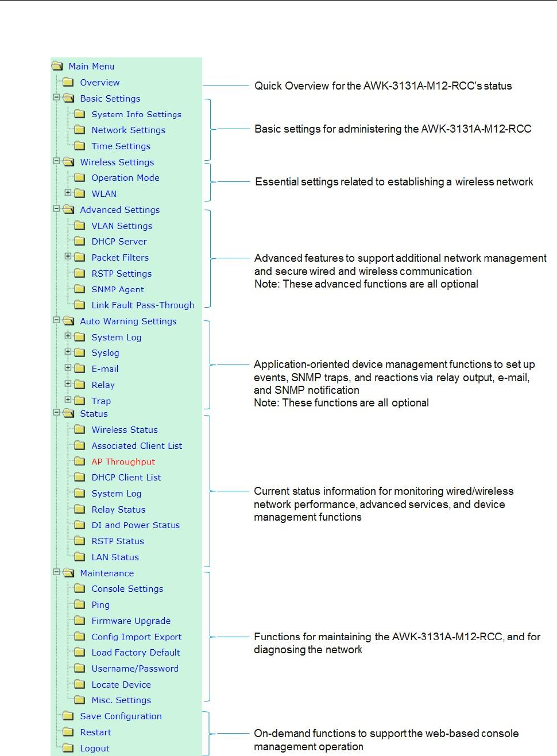The width and height of the screenshot is (557, 756).
Task: Collapse the Maintenance tree node
Action: (56, 572)
